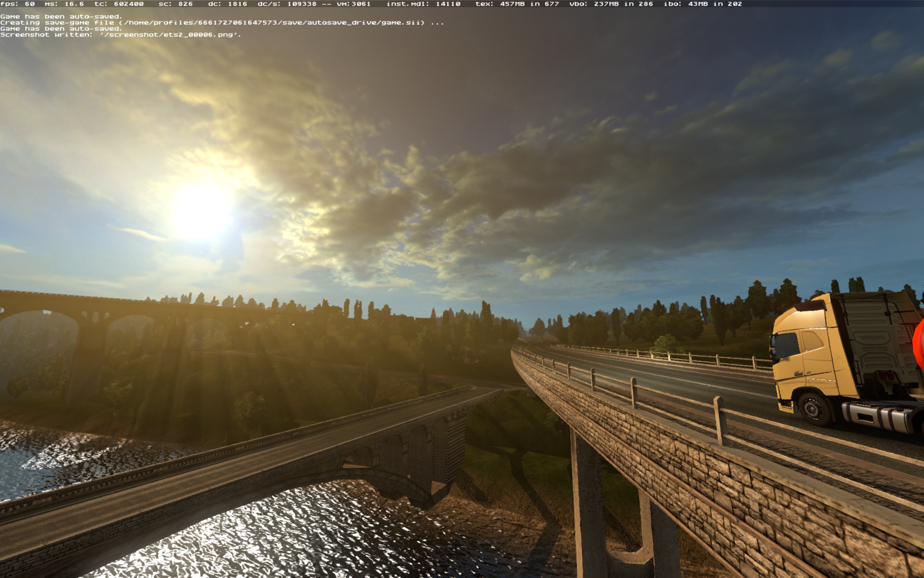Click the 'Creating save-game file' console line

point(220,23)
